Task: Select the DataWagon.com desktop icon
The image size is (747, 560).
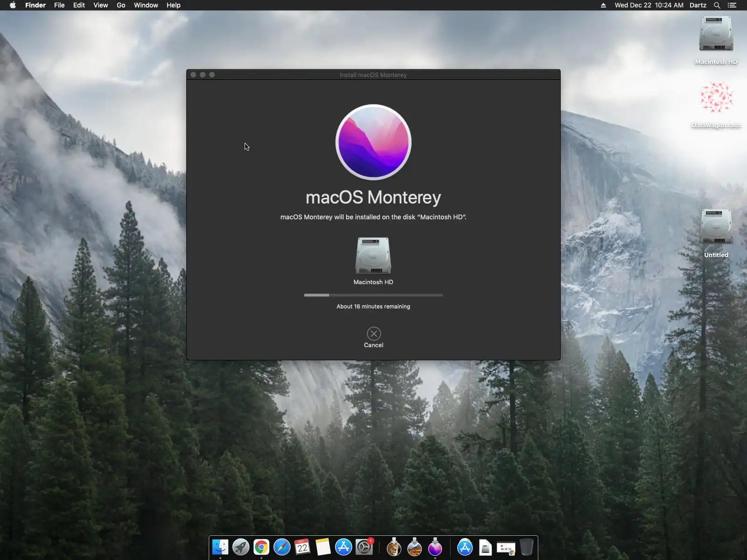Action: (x=716, y=98)
